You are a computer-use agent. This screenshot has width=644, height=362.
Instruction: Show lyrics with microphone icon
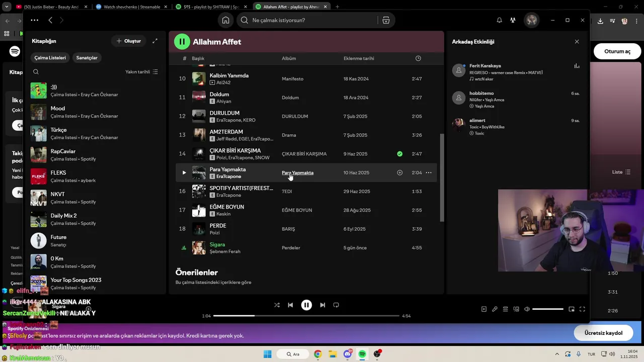tap(495, 309)
